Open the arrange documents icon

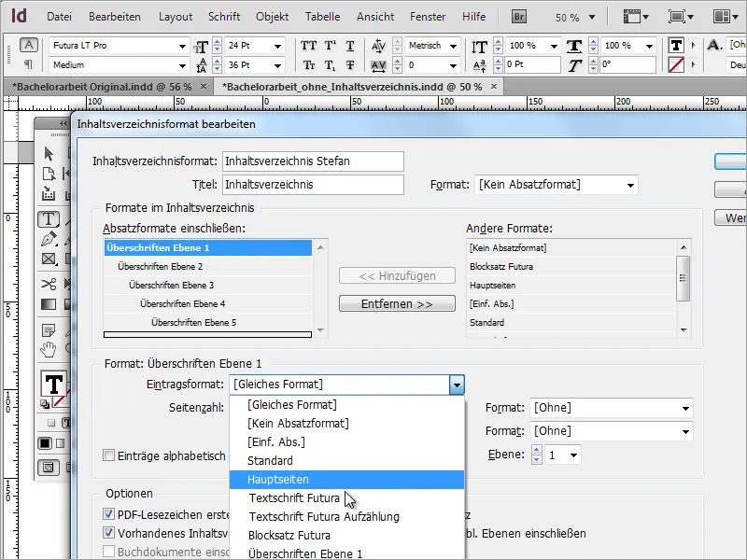click(x=727, y=17)
